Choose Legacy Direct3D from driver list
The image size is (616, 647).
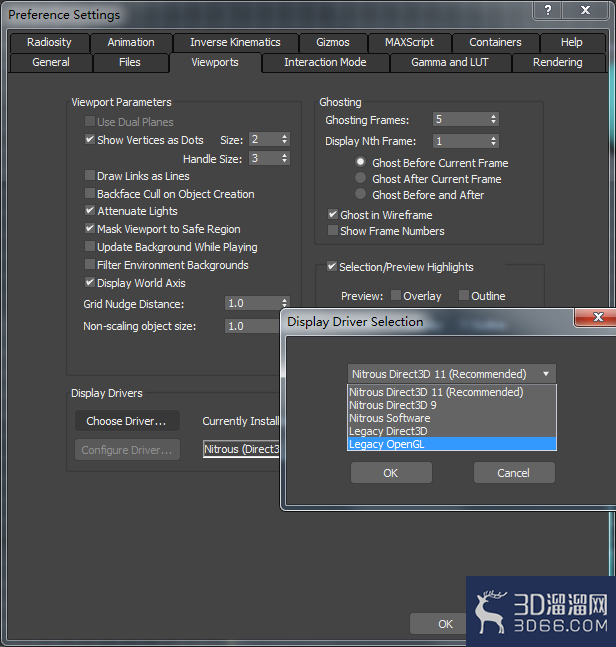pyautogui.click(x=452, y=431)
